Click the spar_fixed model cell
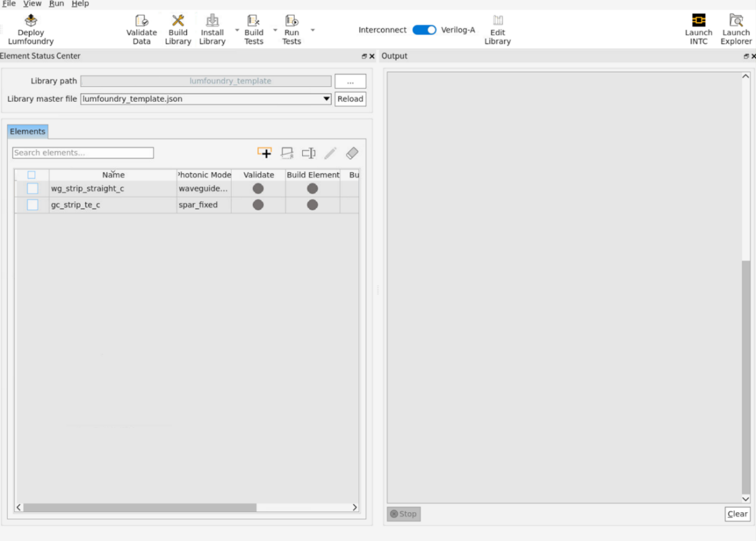 tap(204, 204)
